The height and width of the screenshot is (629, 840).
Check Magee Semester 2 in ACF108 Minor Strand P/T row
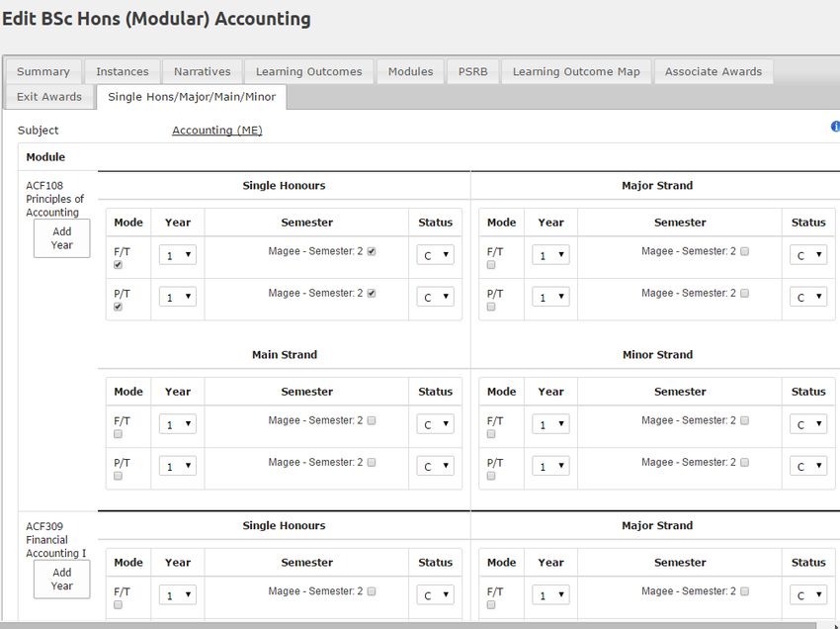(744, 462)
